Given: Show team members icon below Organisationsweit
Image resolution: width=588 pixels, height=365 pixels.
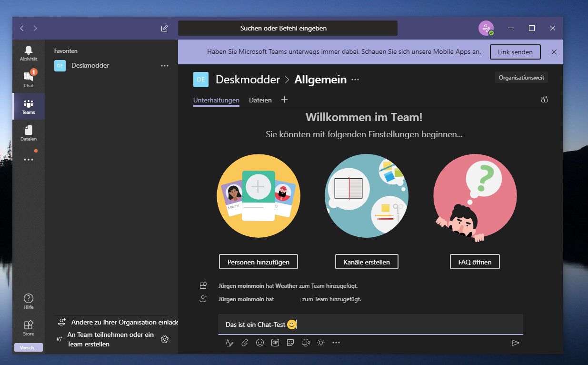Looking at the screenshot, I should pyautogui.click(x=544, y=99).
